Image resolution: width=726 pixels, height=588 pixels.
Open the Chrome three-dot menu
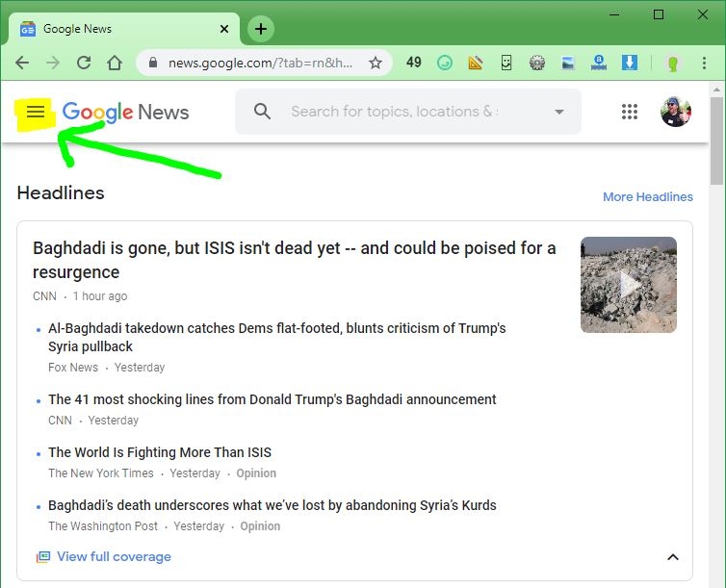[704, 63]
